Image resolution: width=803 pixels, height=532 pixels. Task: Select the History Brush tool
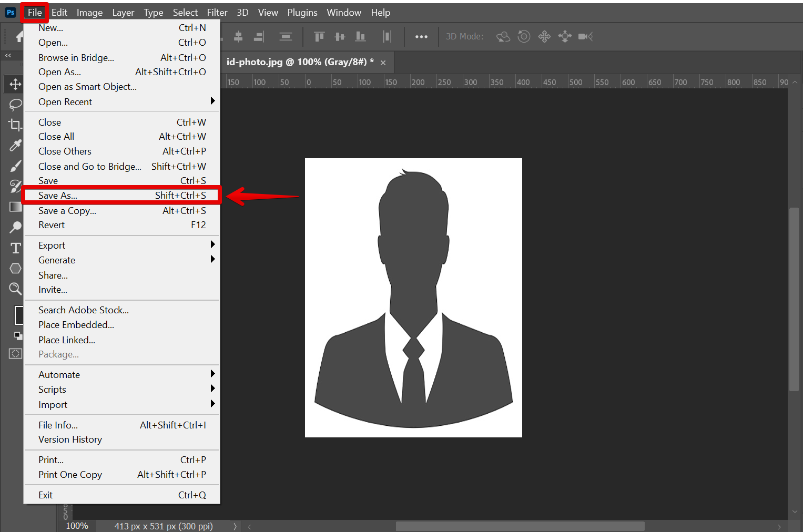pos(15,186)
